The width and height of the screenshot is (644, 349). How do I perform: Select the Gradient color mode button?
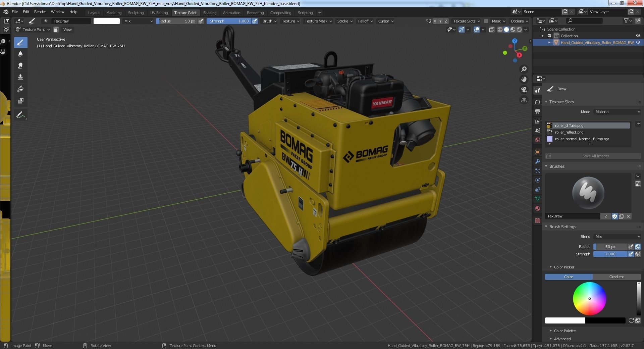click(616, 277)
